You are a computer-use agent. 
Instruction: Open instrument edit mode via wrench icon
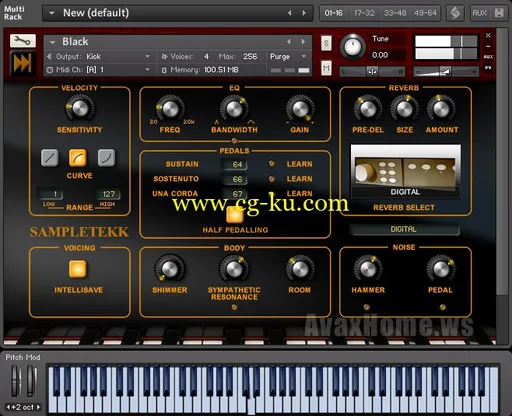pos(22,41)
